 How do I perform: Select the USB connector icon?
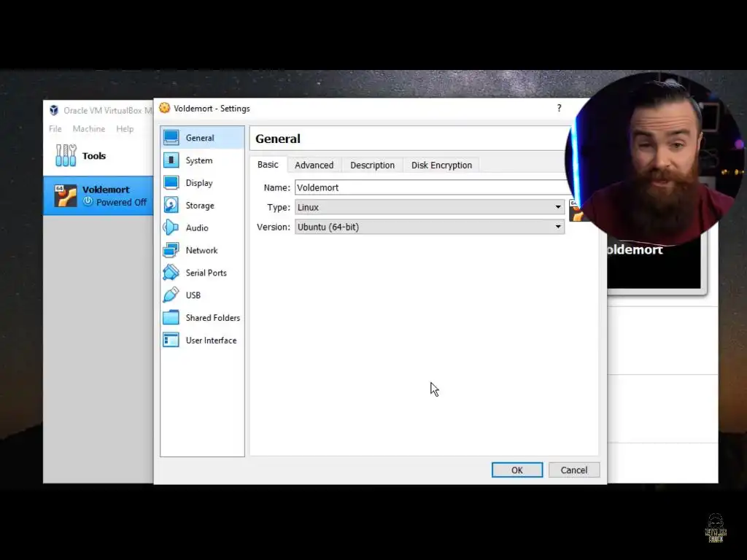pyautogui.click(x=171, y=295)
